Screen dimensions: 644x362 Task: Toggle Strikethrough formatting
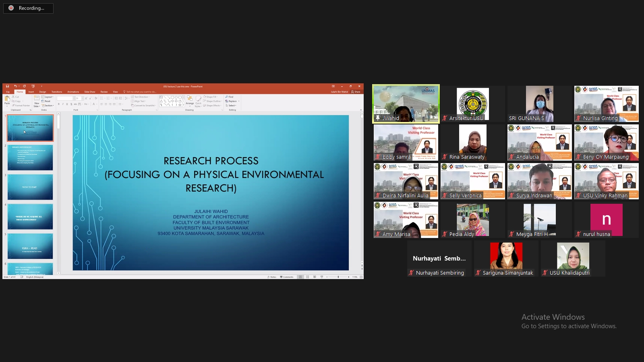75,104
